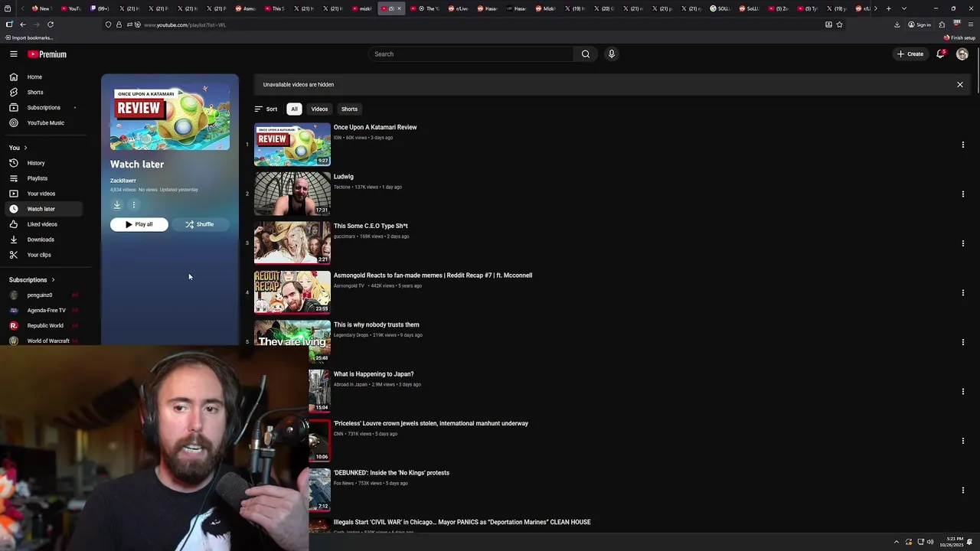Reload the page in the browser
The image size is (980, 551).
51,24
